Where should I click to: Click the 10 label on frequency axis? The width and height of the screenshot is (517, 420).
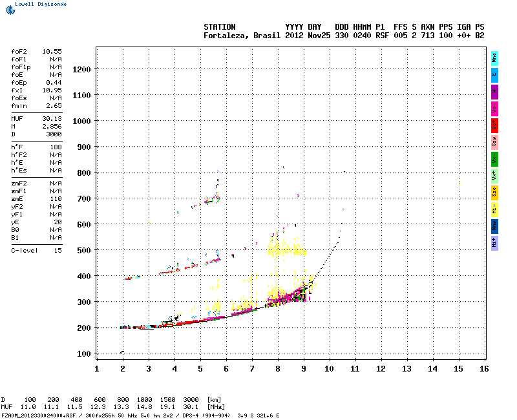click(x=329, y=369)
